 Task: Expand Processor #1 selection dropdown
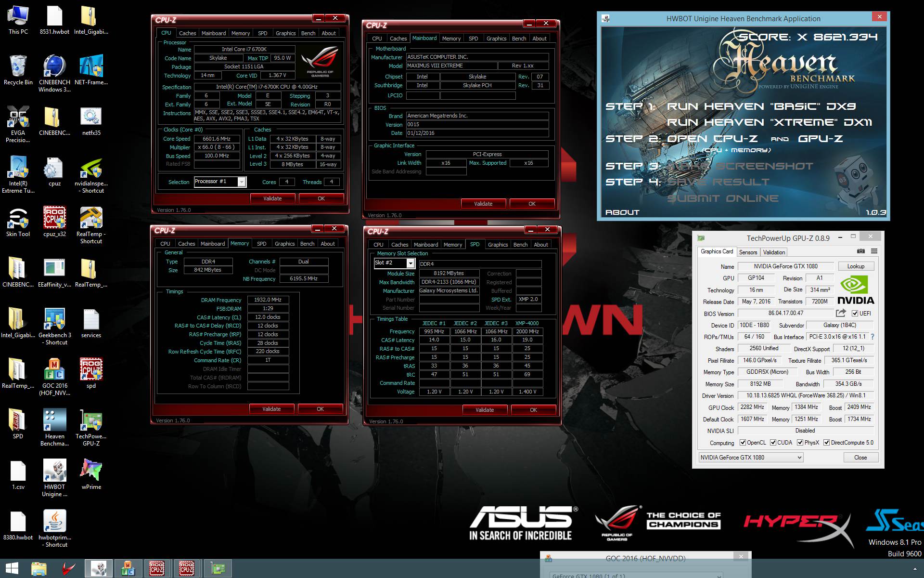point(242,182)
